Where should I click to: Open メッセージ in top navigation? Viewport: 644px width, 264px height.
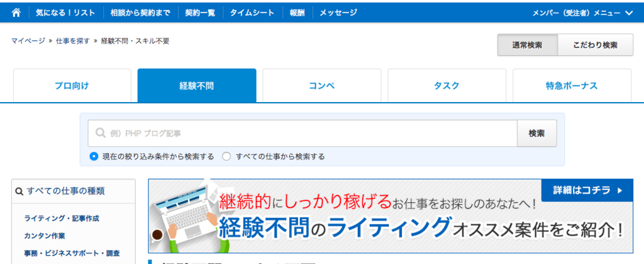(338, 13)
